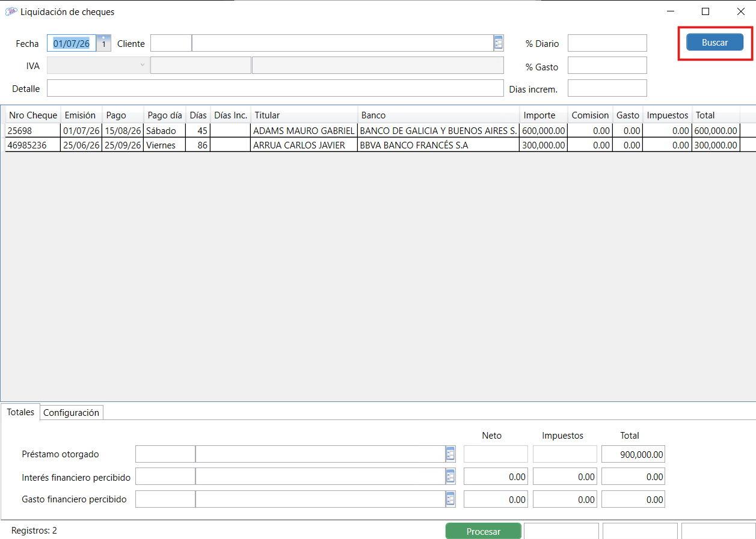
Task: Click the Detalle text field
Action: point(275,88)
